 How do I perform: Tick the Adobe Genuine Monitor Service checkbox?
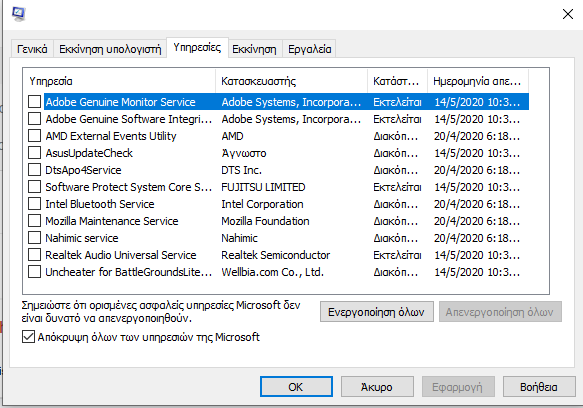pos(35,102)
